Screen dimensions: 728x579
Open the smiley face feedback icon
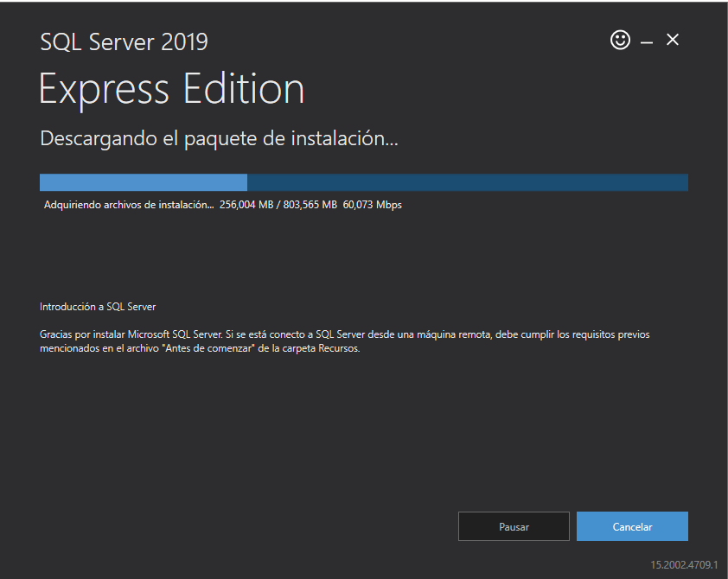pos(620,40)
